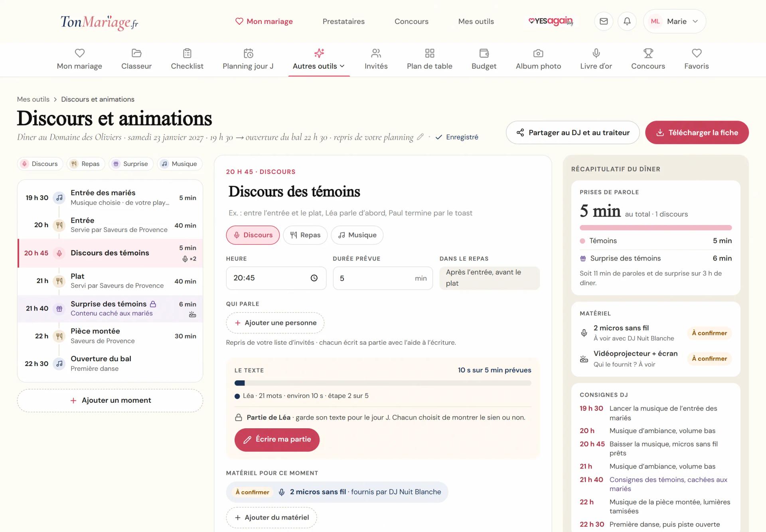Click the TonMariage.fr logo

[x=99, y=22]
